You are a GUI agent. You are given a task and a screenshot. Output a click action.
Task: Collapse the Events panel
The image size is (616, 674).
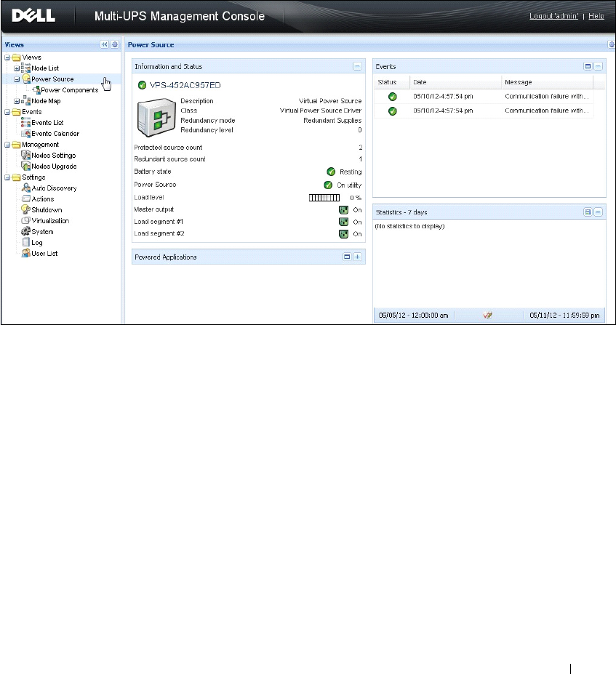click(598, 66)
